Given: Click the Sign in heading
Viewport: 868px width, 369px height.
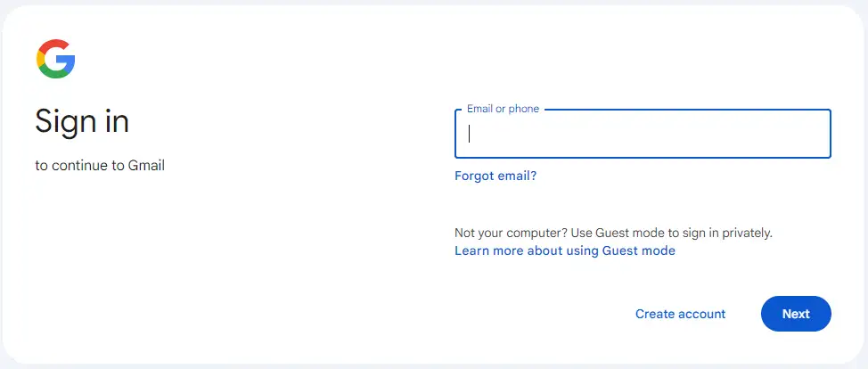Looking at the screenshot, I should tap(82, 122).
